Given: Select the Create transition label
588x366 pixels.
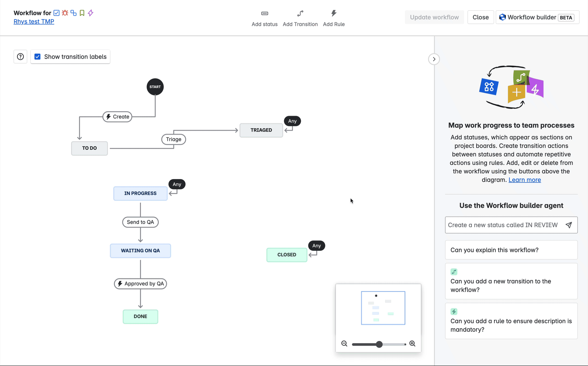Looking at the screenshot, I should click(x=117, y=117).
